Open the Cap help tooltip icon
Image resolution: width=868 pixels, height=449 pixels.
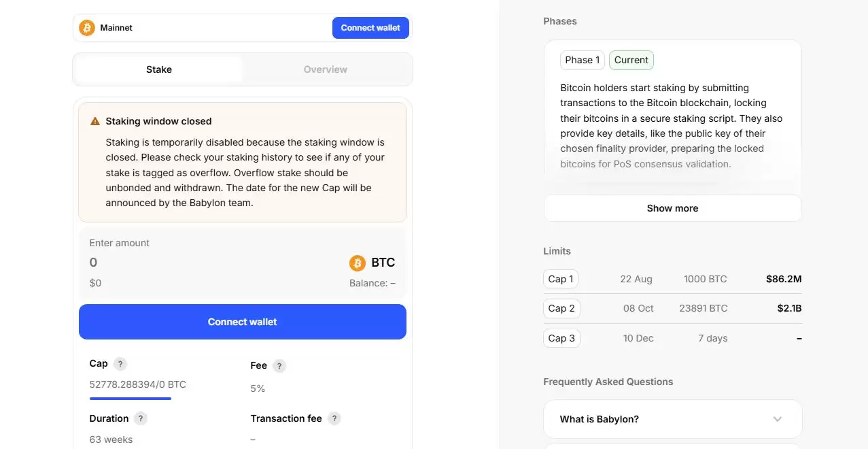pos(120,364)
